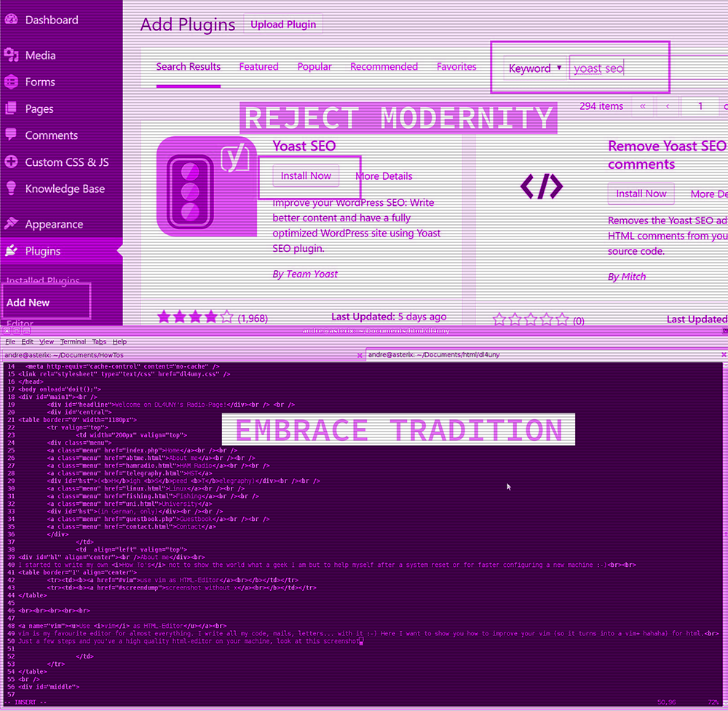
Task: Open More Details for Yoast SEO
Action: 384,176
